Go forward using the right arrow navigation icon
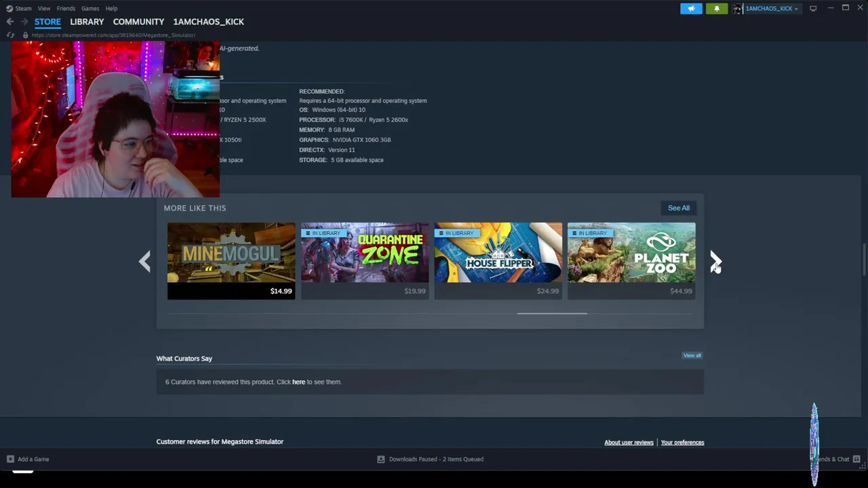This screenshot has width=868, height=488. (x=24, y=22)
